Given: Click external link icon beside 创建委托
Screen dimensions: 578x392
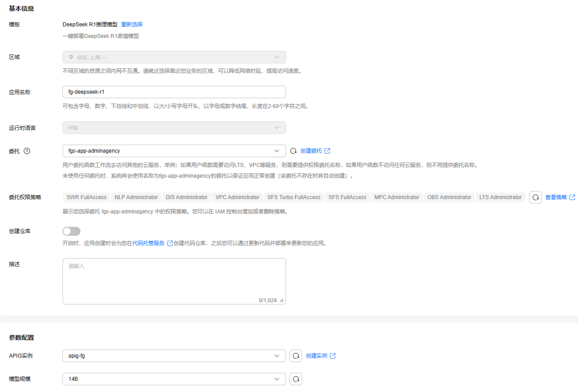Looking at the screenshot, I should 327,151.
